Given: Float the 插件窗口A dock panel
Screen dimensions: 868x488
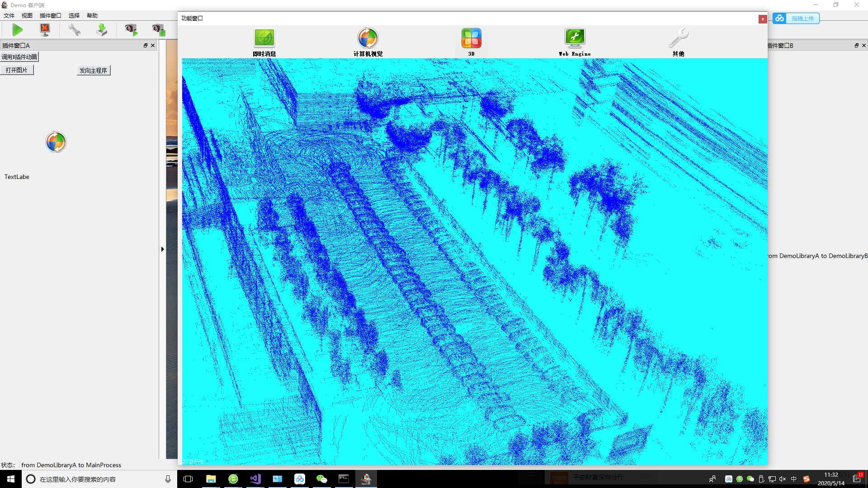Looking at the screenshot, I should pos(146,46).
